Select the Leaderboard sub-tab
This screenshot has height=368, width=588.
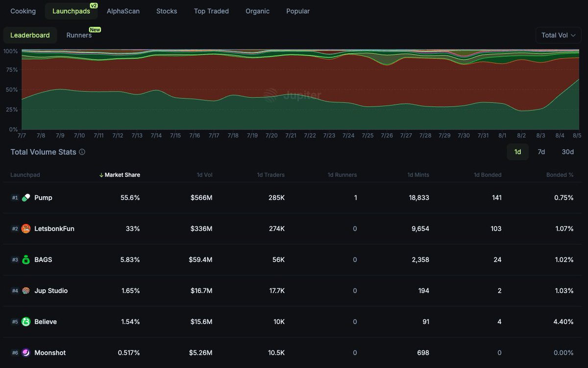point(30,35)
